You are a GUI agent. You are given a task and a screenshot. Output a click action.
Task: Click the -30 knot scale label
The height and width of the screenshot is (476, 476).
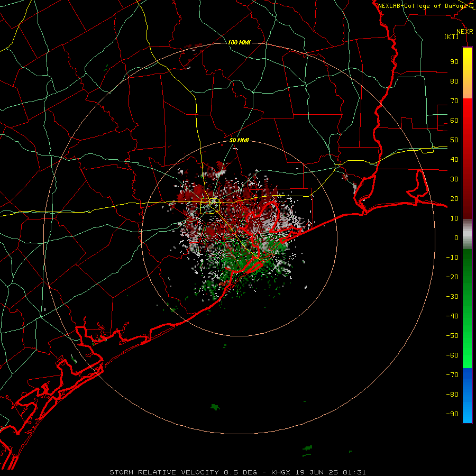click(452, 297)
